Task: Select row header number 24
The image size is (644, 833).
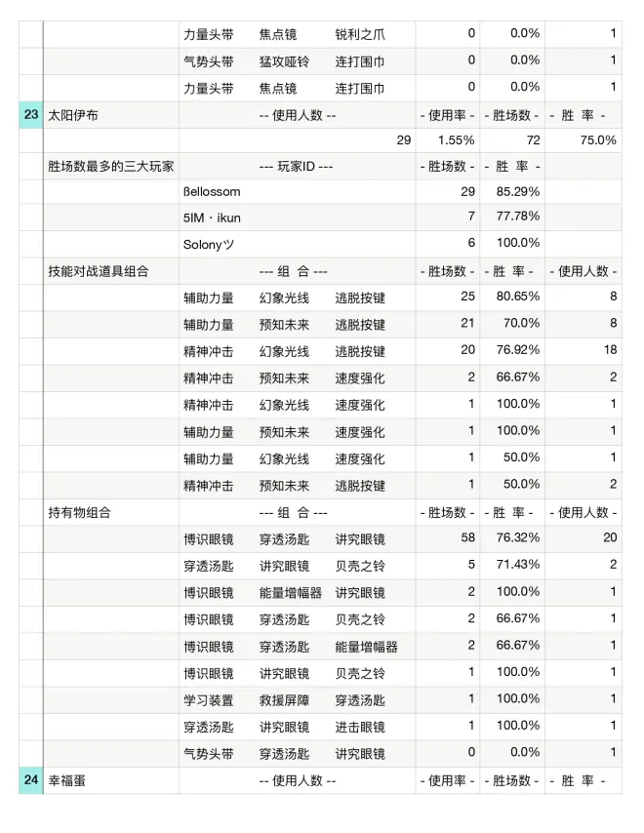Action: tap(31, 780)
